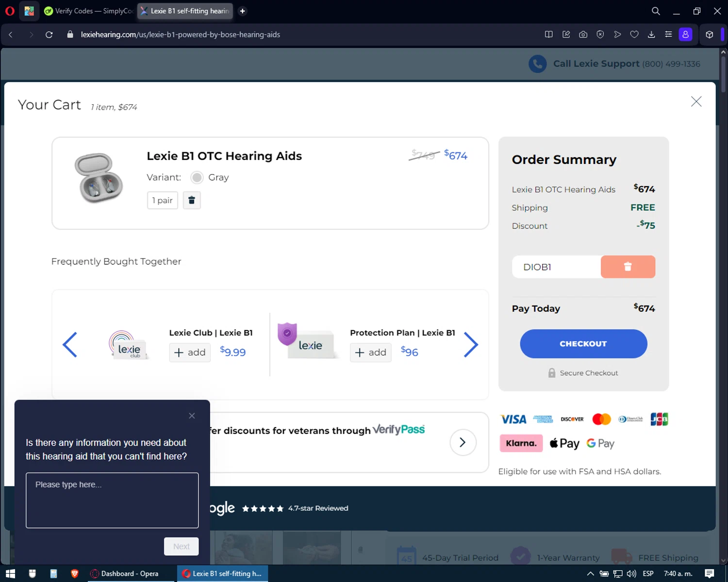Add Lexie Club to cart
728x582 pixels.
point(190,353)
